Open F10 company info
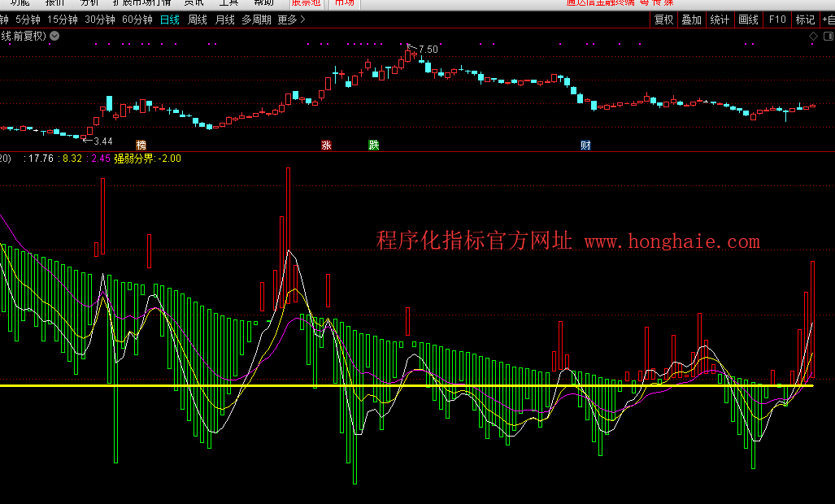 point(777,20)
